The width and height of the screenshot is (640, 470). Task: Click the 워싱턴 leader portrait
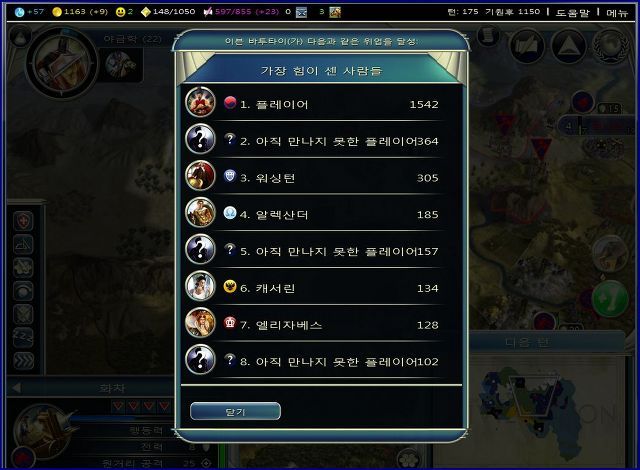click(x=200, y=175)
